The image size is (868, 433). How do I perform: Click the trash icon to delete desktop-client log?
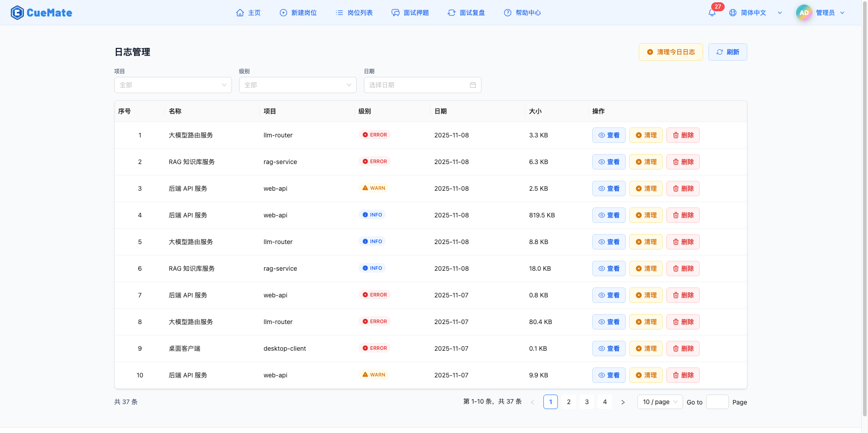[x=675, y=348]
